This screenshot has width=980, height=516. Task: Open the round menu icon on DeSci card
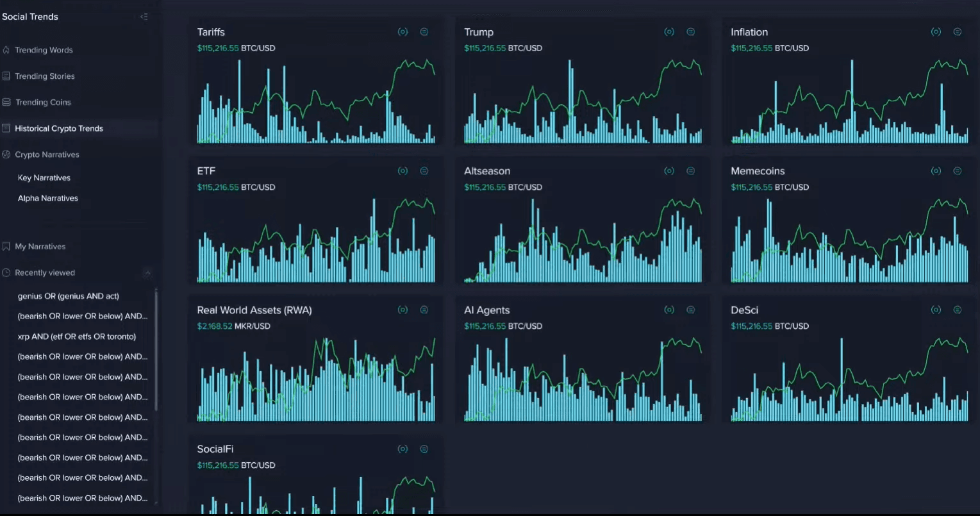pos(957,310)
